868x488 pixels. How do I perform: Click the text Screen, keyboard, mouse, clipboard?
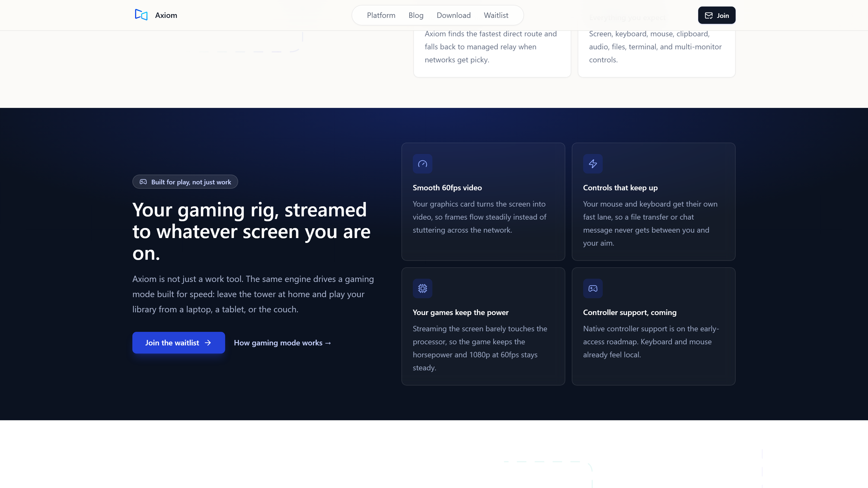(655, 47)
